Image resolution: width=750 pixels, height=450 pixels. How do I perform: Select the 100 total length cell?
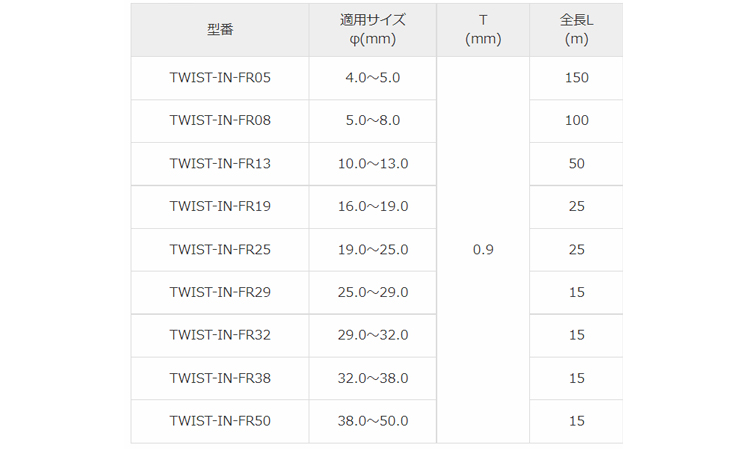[x=576, y=121]
